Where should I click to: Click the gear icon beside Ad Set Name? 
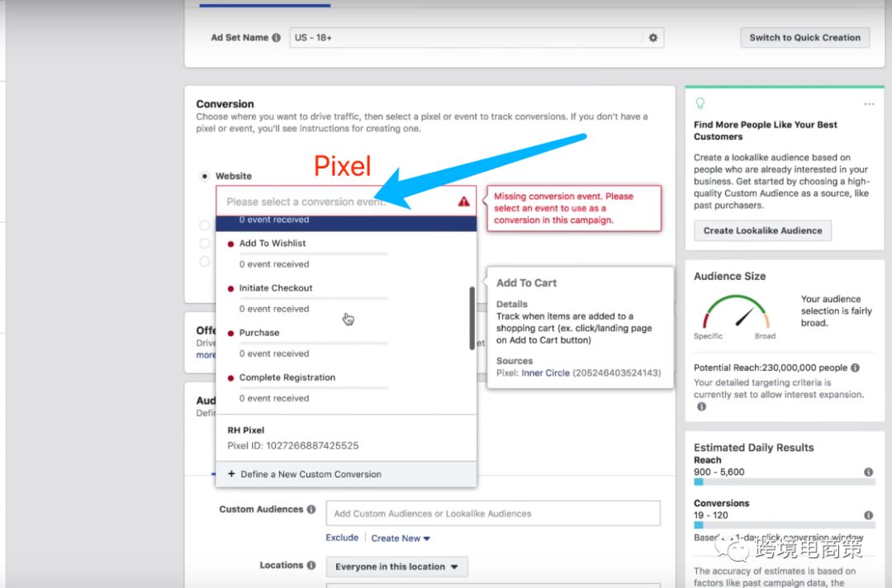[653, 38]
